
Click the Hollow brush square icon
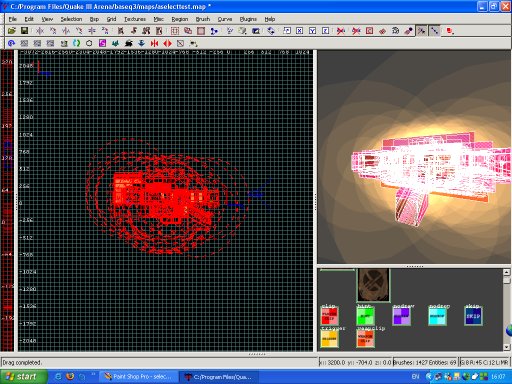point(201,31)
